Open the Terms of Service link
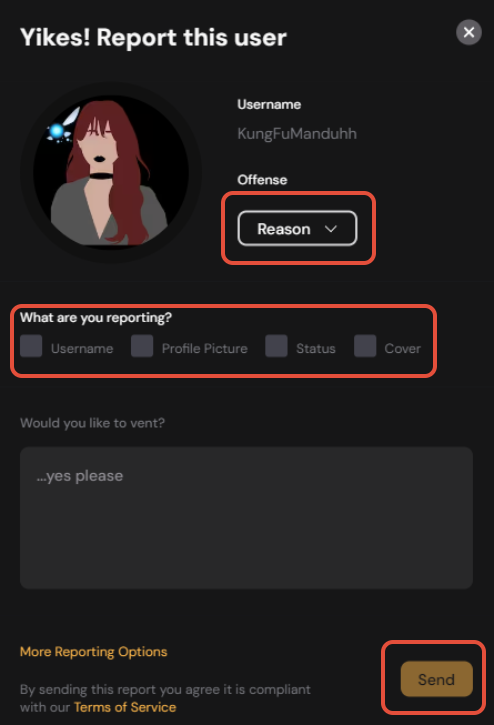This screenshot has width=494, height=725. (125, 707)
